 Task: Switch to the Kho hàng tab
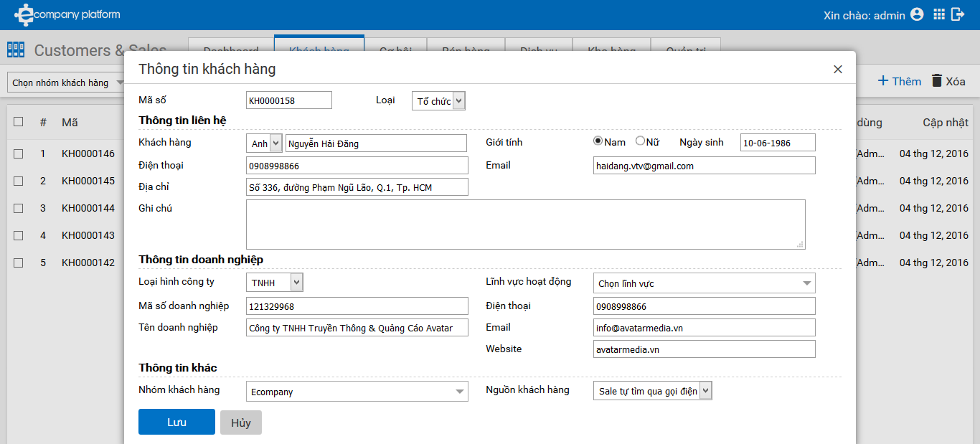click(x=611, y=45)
